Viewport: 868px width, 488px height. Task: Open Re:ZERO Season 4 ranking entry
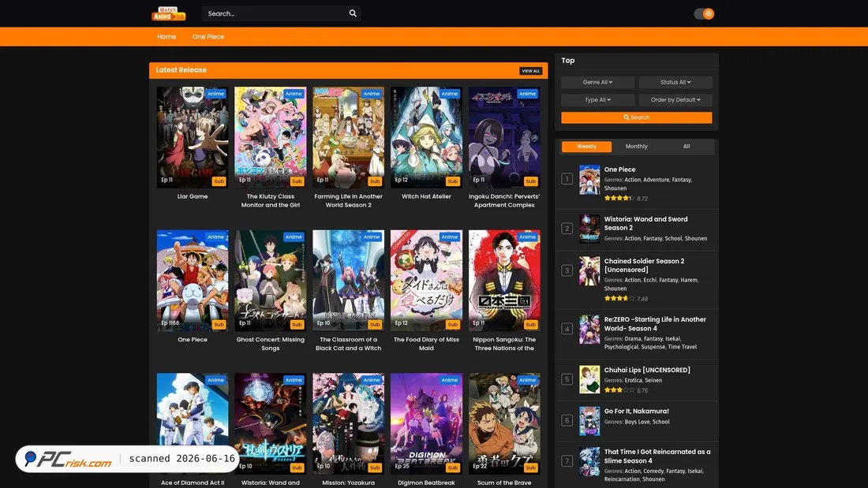(655, 324)
